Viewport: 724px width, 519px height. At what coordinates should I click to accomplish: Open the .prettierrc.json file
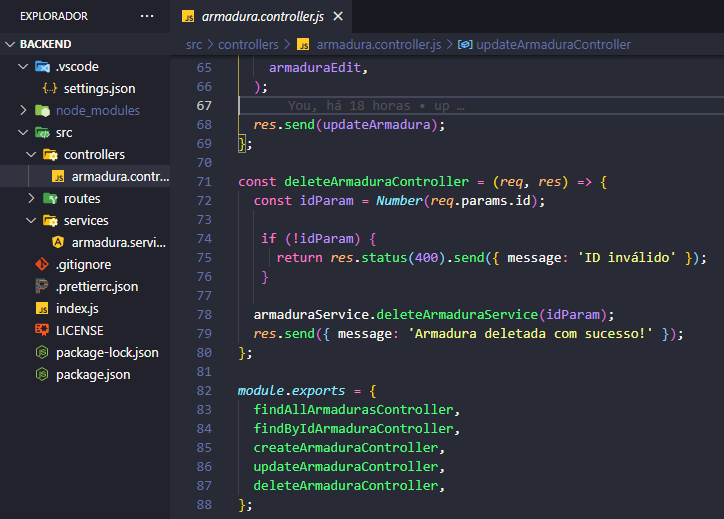pos(97,286)
